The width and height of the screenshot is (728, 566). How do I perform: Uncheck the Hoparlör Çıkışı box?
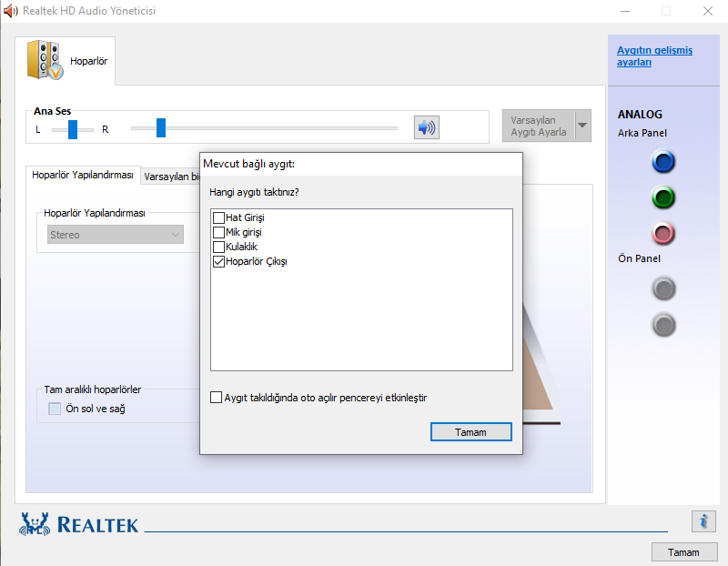pyautogui.click(x=218, y=261)
